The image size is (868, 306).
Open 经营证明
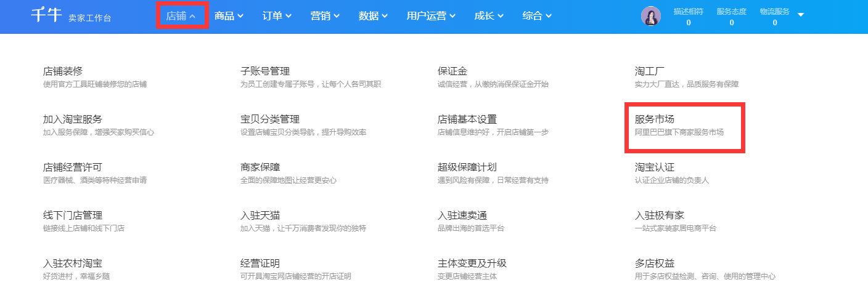[260, 264]
